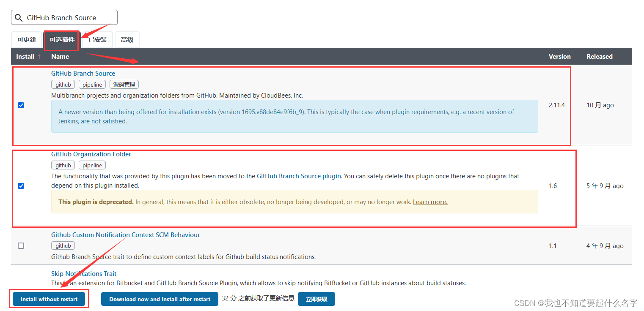Click the '32 分 之前获取了更新信息' text
The width and height of the screenshot is (644, 311).
(258, 298)
